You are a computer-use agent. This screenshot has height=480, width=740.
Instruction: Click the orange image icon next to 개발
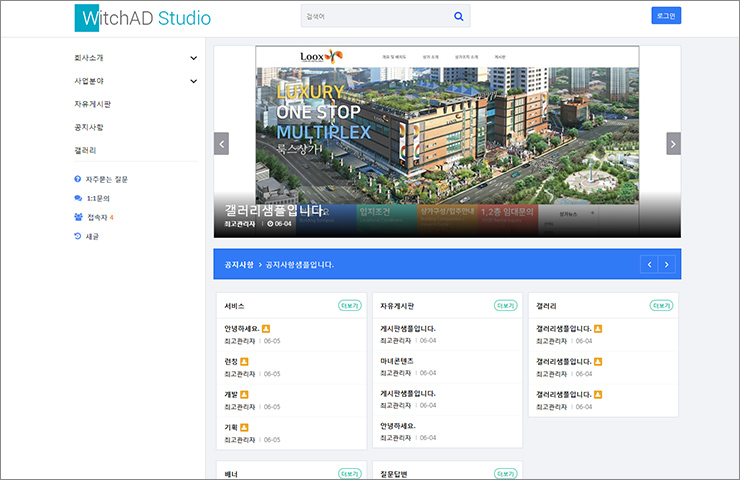point(244,395)
